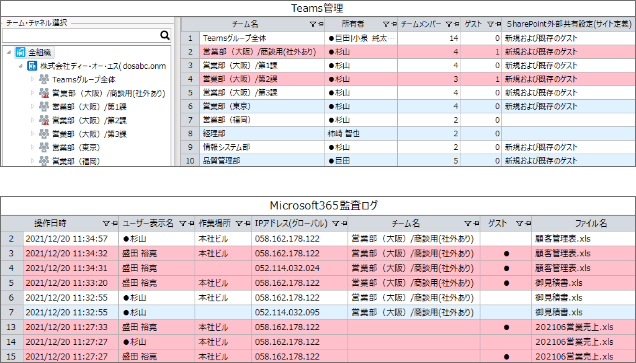Open filter for ゲスト column in 監査ログ
This screenshot has height=363, width=636.
click(x=520, y=223)
